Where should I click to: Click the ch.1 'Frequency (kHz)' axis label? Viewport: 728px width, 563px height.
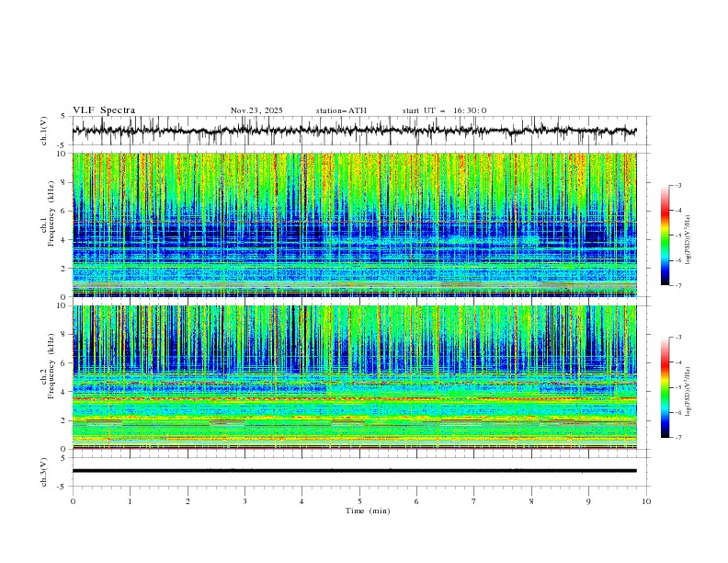[51, 215]
